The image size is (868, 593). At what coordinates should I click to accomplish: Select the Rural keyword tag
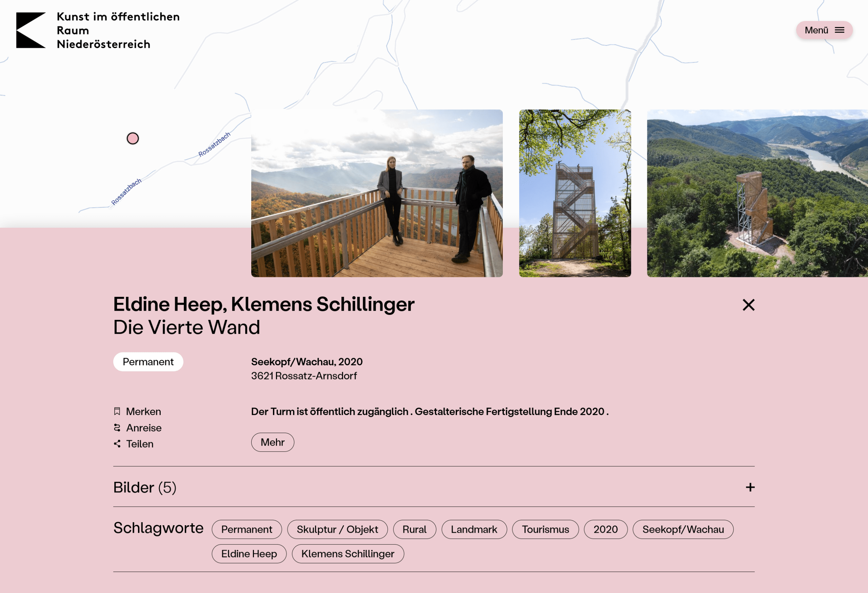[x=414, y=529]
